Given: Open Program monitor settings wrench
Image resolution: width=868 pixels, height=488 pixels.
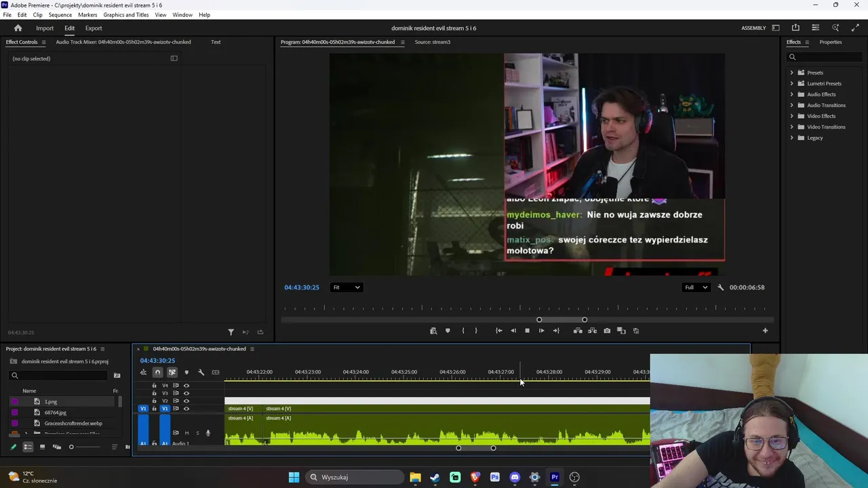Looking at the screenshot, I should 721,287.
